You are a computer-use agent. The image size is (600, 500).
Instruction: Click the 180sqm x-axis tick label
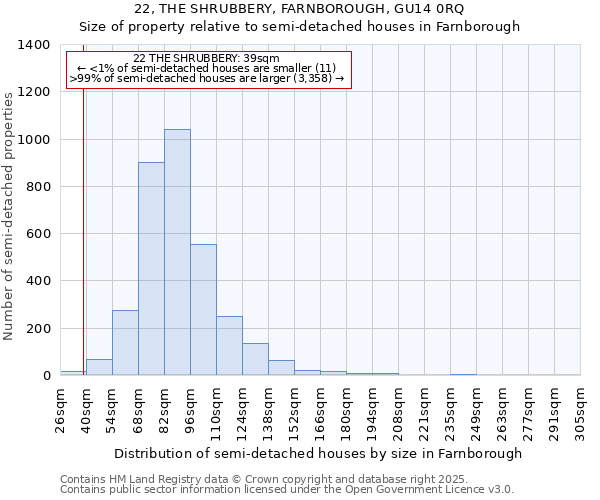346,410
